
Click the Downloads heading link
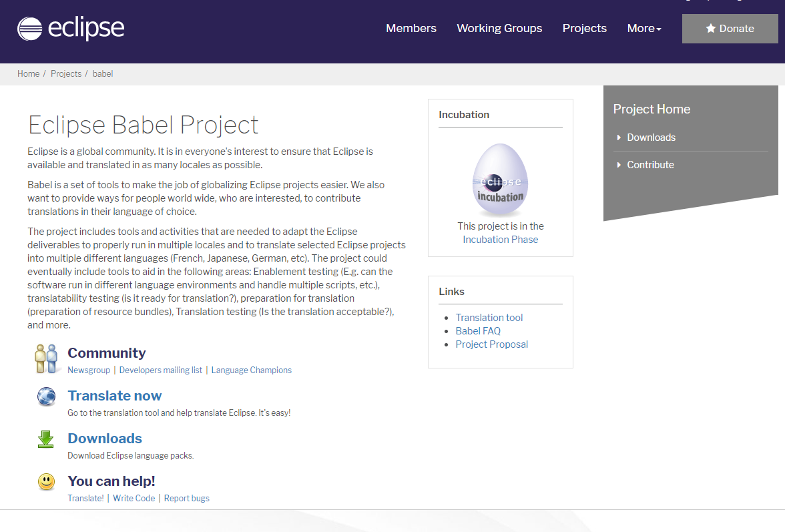click(105, 439)
